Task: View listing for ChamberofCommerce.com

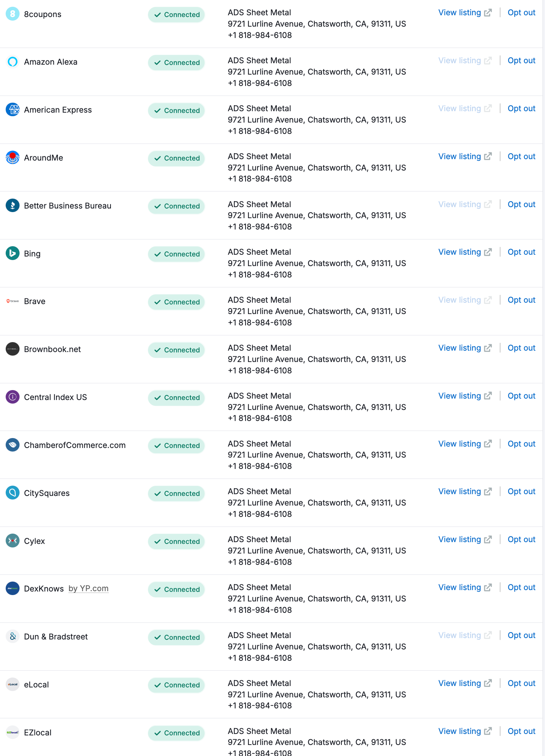Action: coord(465,444)
